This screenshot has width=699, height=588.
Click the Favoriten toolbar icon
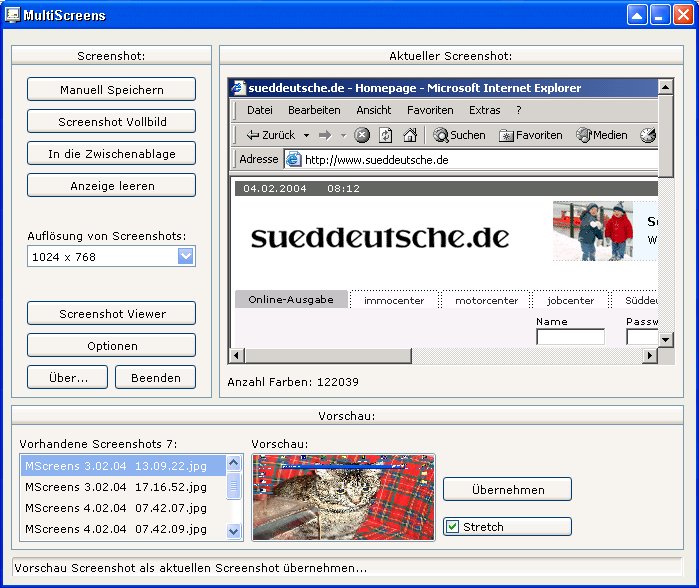tap(506, 136)
